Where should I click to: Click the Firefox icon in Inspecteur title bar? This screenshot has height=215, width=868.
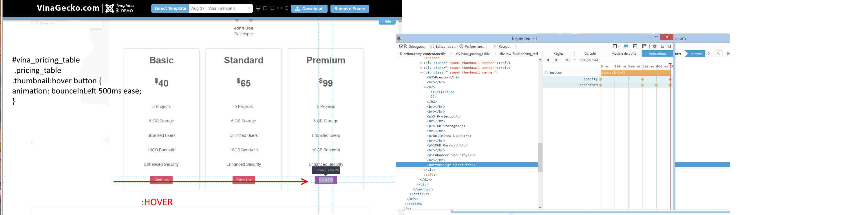tap(399, 38)
